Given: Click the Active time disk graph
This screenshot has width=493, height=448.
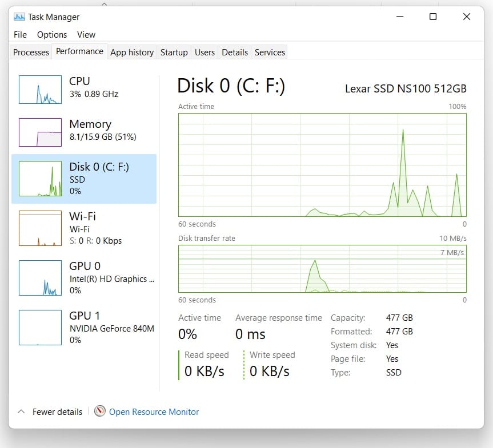Looking at the screenshot, I should click(322, 165).
